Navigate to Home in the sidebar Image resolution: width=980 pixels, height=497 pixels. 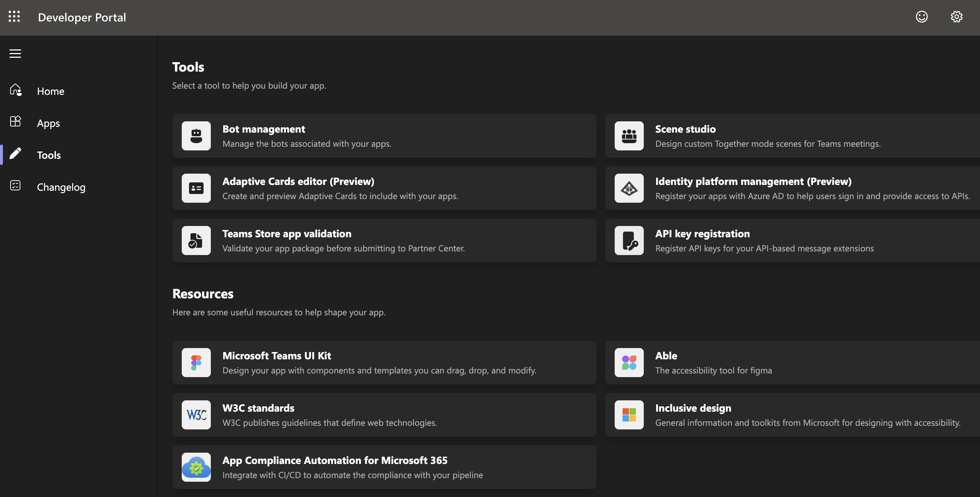coord(50,91)
